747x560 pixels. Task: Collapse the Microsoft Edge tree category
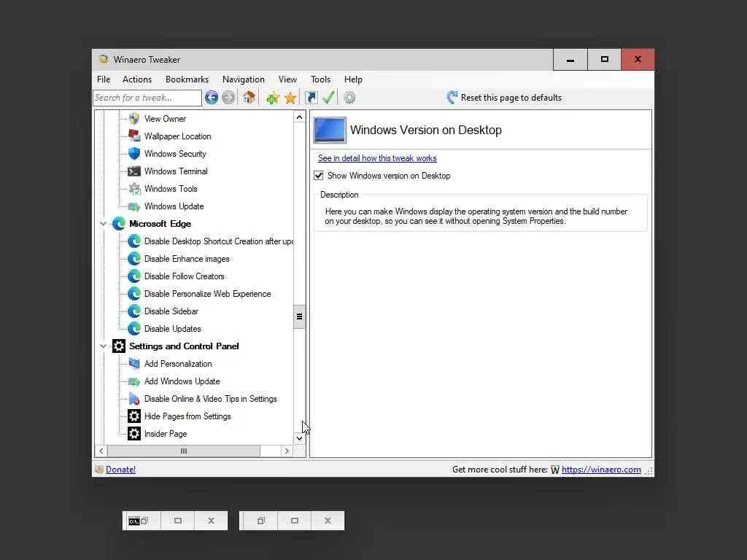tap(103, 223)
